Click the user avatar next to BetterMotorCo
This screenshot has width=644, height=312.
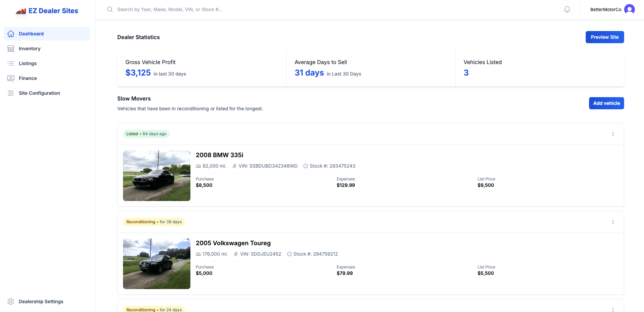pos(629,9)
